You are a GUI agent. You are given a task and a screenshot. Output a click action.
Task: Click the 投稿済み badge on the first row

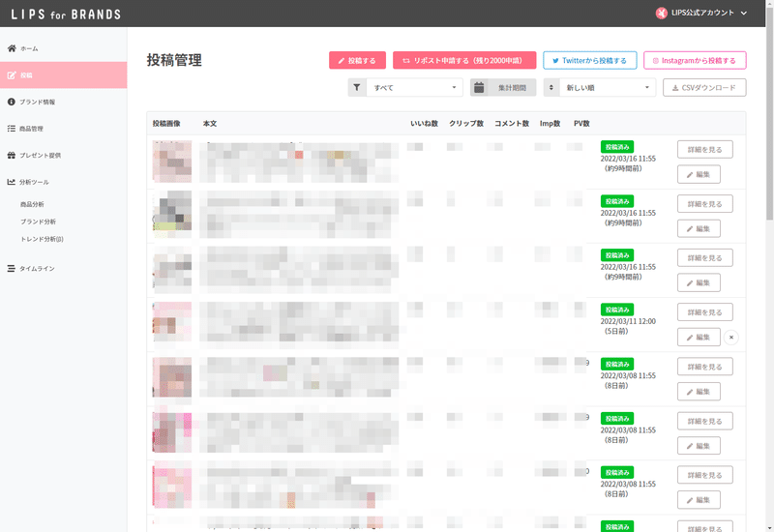click(x=617, y=147)
